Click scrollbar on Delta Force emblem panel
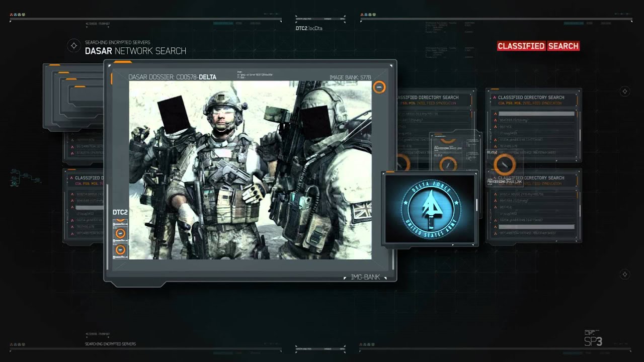 (x=476, y=205)
